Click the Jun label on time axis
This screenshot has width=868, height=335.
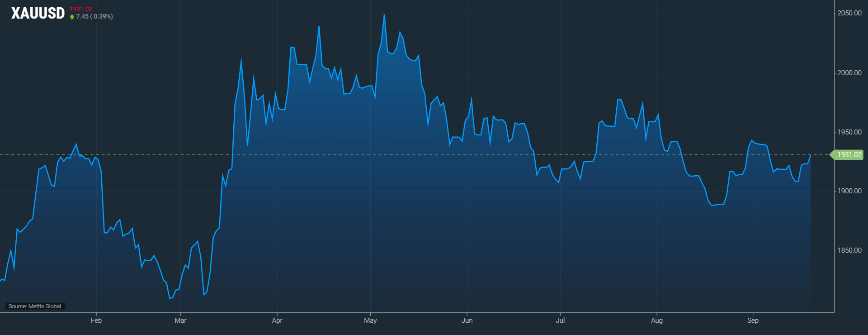pyautogui.click(x=467, y=321)
